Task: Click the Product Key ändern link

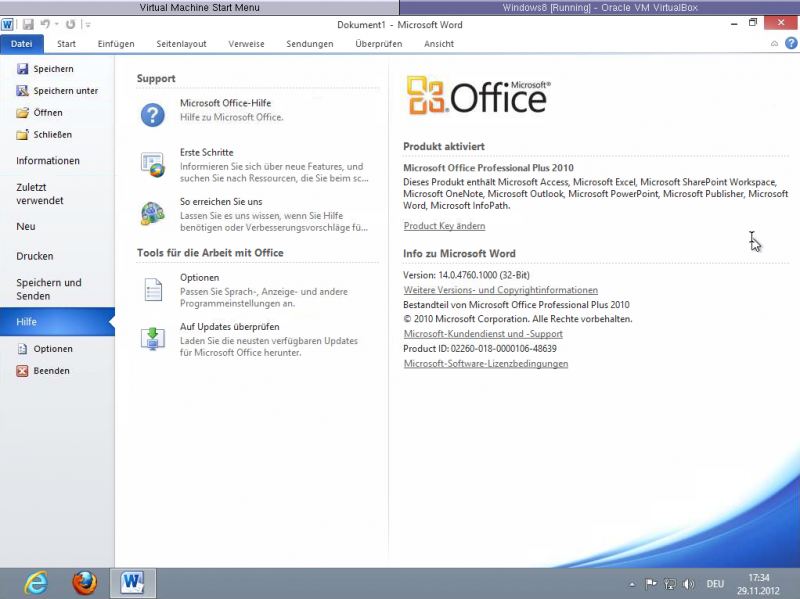Action: point(444,226)
